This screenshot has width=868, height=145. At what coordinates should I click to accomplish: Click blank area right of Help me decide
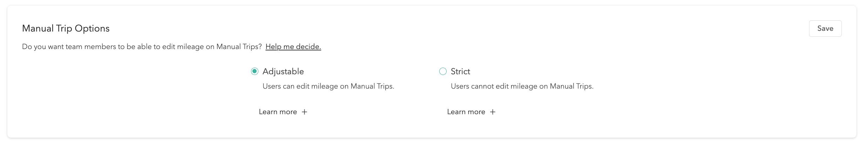[x=526, y=47]
